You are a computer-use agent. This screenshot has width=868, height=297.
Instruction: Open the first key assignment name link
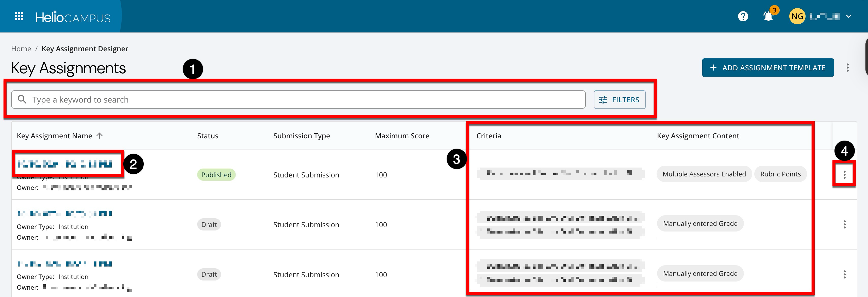point(65,164)
